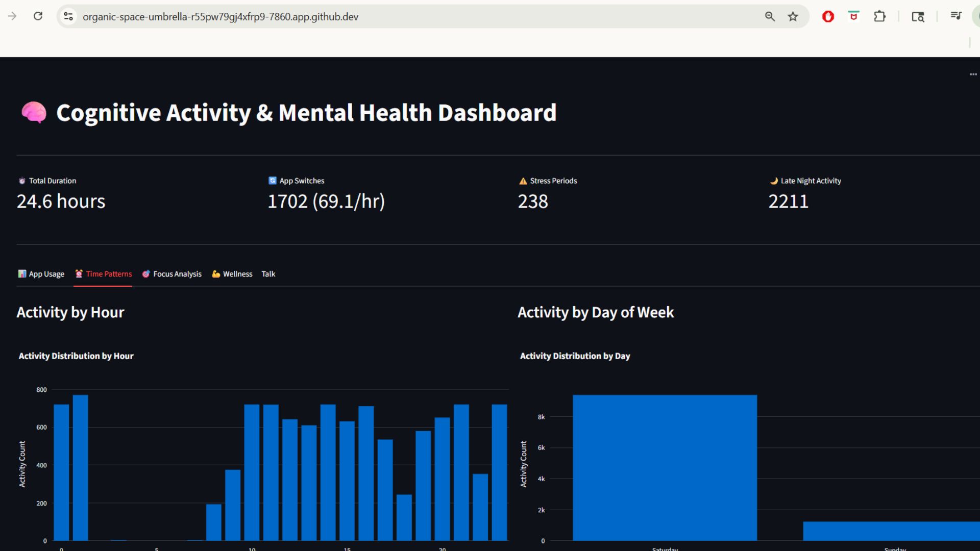This screenshot has height=551, width=980.
Task: Click the Saturday bar in day chart
Action: pos(665,467)
